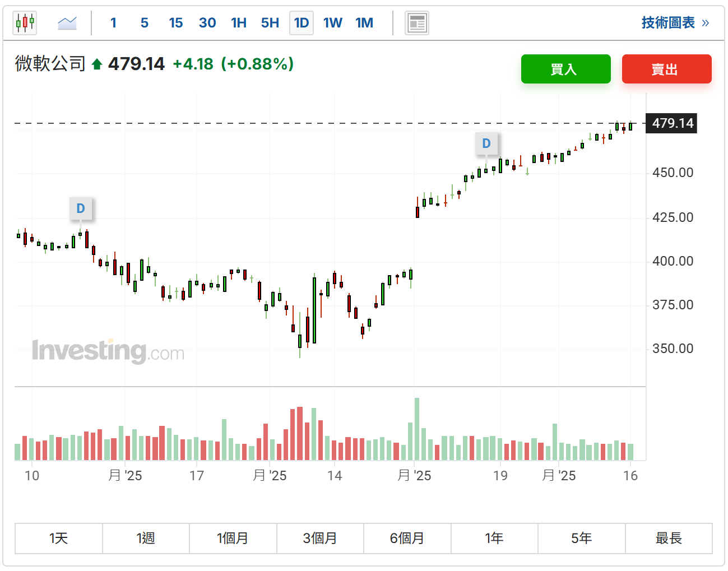The height and width of the screenshot is (571, 728).
Task: Click the date label 14 on axis
Action: point(335,476)
